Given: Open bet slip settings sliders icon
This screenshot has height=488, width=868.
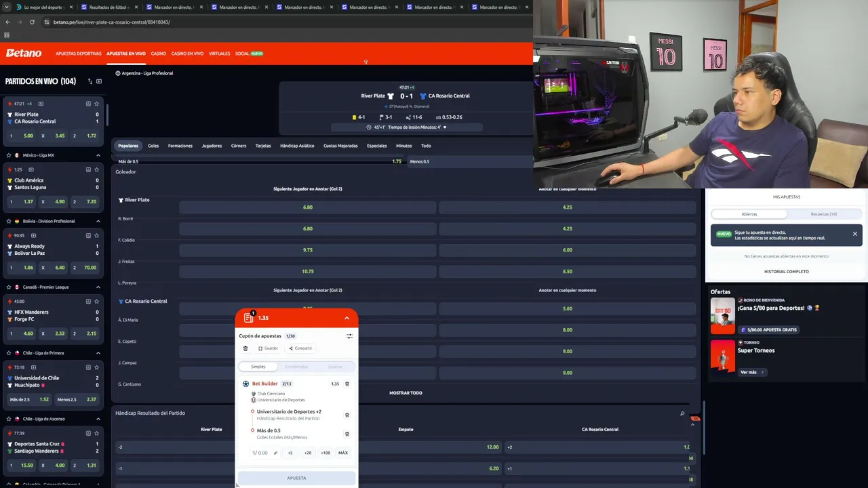Looking at the screenshot, I should click(349, 336).
